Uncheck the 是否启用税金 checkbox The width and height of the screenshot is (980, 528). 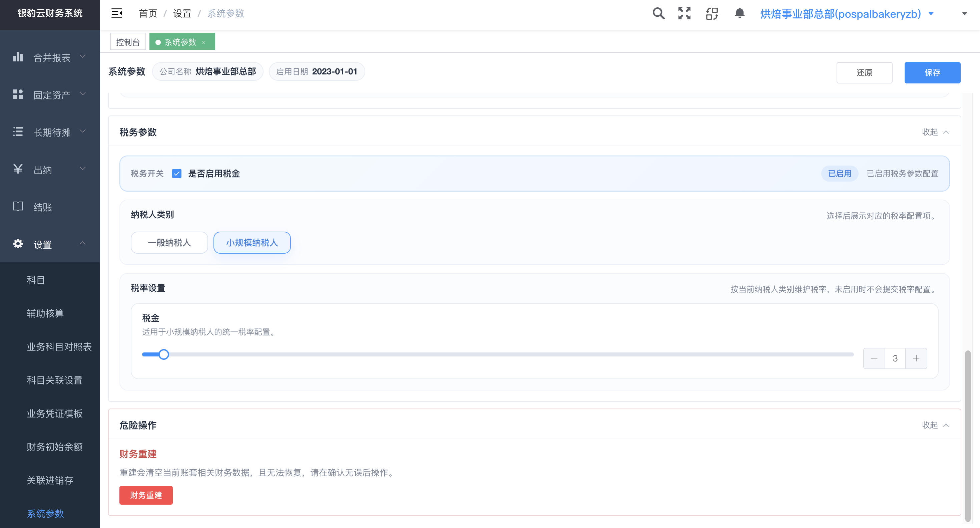[176, 174]
